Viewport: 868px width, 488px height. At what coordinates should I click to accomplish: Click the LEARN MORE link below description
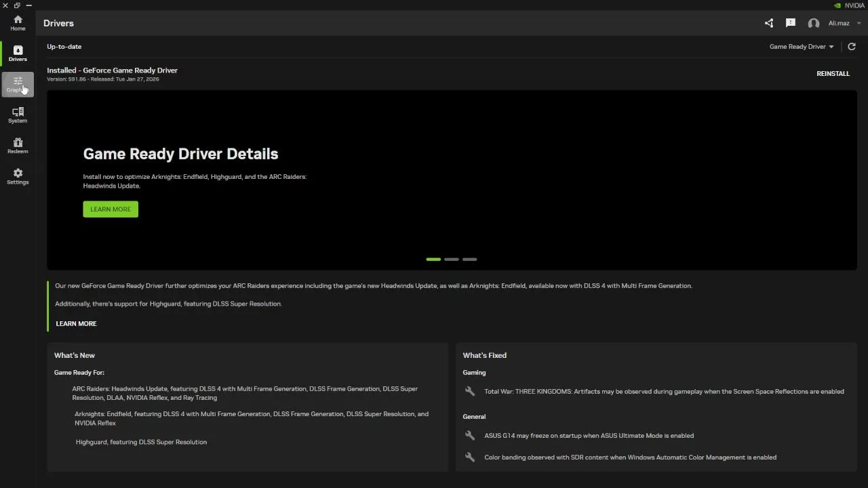click(76, 323)
